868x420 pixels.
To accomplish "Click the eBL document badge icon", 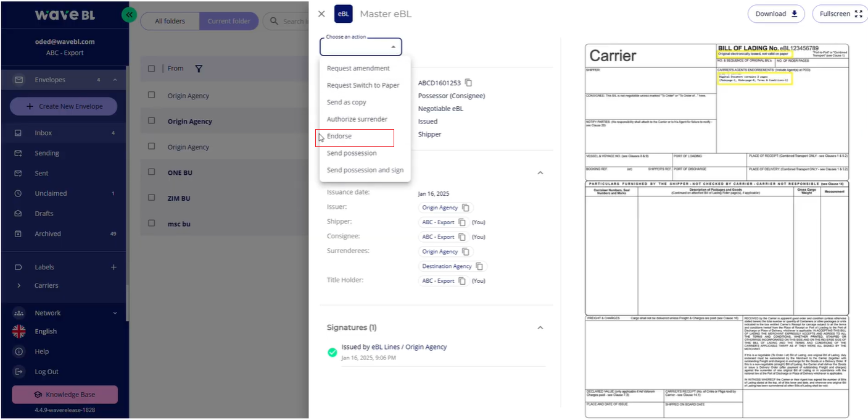I will 343,14.
